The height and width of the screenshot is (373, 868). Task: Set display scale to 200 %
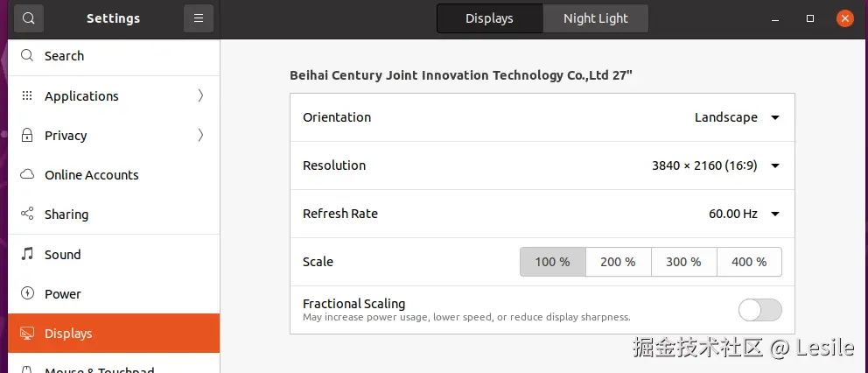618,262
